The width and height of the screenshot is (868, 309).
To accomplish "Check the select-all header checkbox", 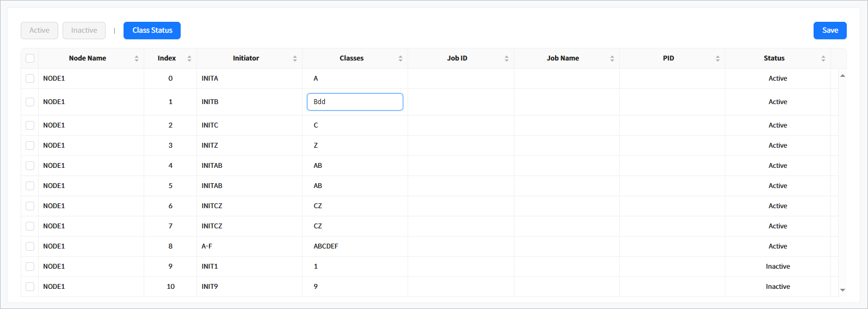I will pyautogui.click(x=30, y=58).
